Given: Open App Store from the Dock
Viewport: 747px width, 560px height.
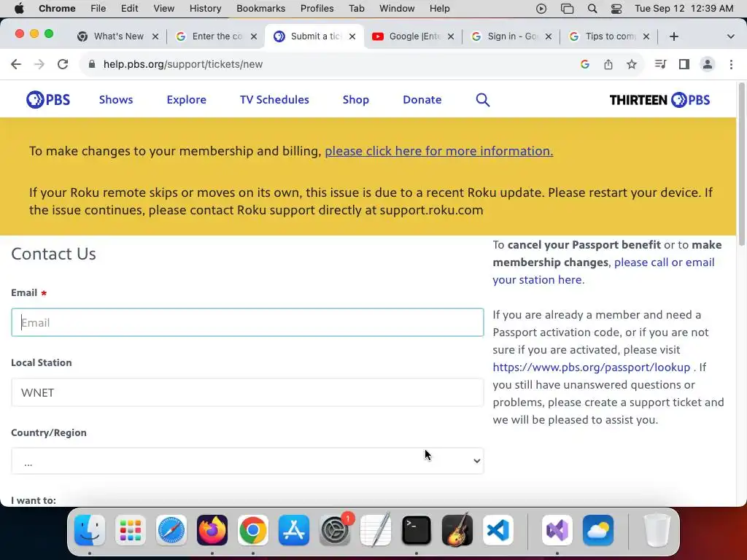Looking at the screenshot, I should tap(294, 530).
